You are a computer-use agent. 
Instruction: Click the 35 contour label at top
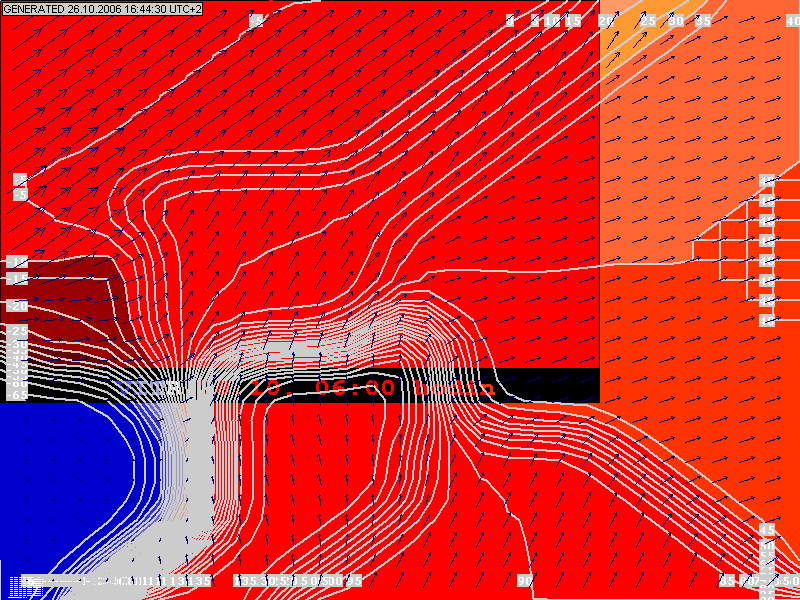[x=703, y=20]
